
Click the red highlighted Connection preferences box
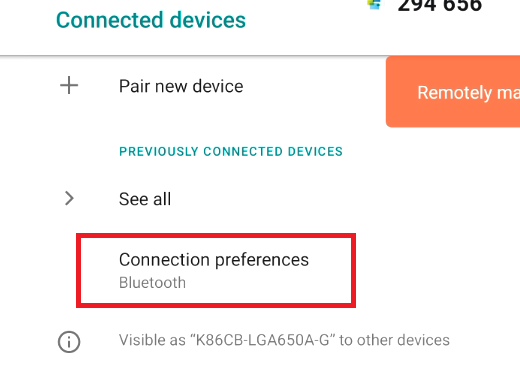(x=216, y=270)
